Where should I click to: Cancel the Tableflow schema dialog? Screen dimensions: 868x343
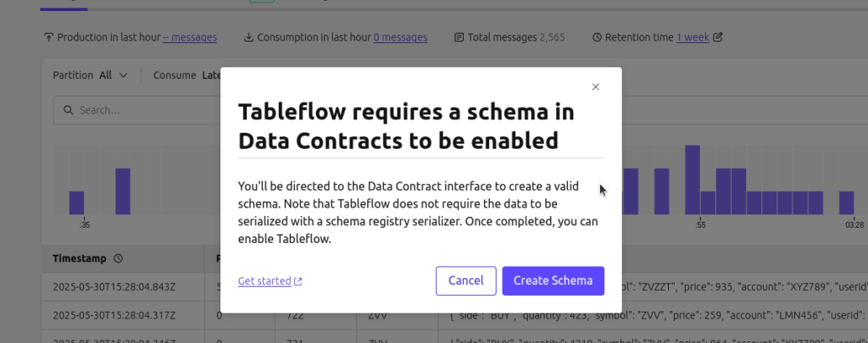pyautogui.click(x=465, y=280)
